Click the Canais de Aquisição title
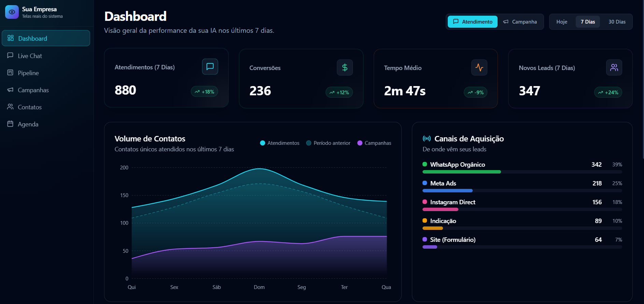This screenshot has height=304, width=644. tap(469, 139)
